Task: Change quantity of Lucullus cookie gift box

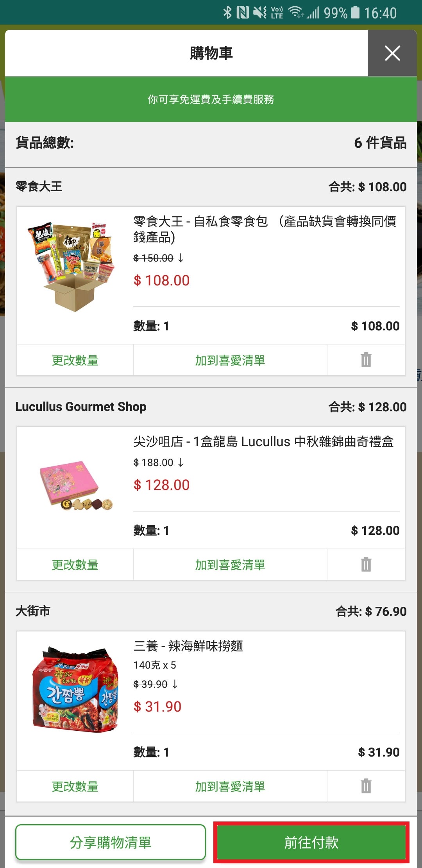Action: pyautogui.click(x=75, y=565)
